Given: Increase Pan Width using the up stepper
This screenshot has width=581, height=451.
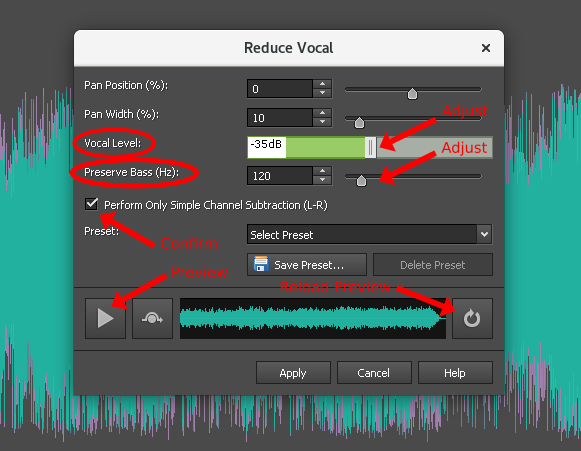Looking at the screenshot, I should pyautogui.click(x=322, y=113).
